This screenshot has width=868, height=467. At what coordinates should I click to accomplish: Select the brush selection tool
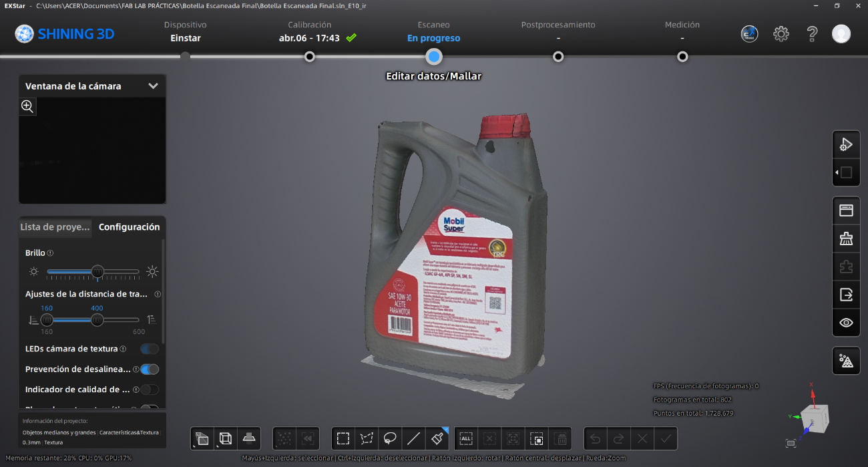(437, 439)
